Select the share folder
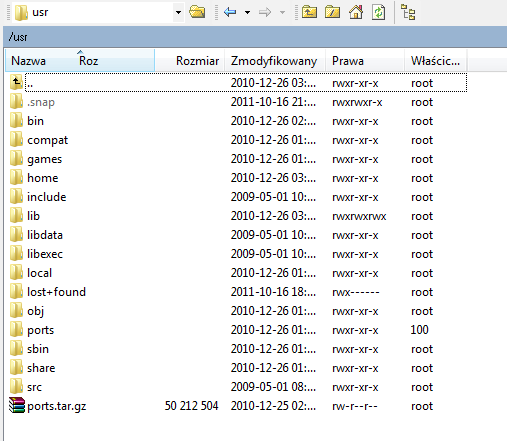Image resolution: width=507 pixels, height=441 pixels. pos(41,368)
